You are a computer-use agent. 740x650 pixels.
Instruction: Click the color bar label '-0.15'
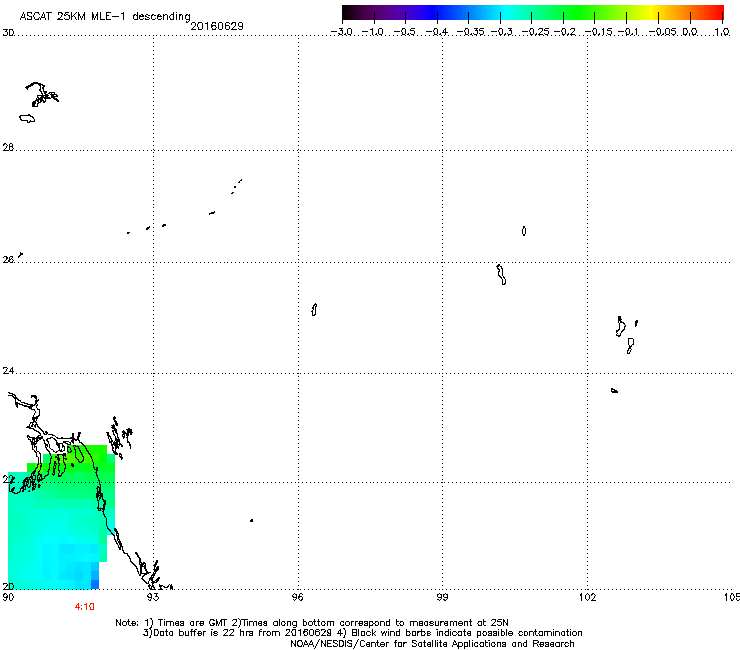599,32
